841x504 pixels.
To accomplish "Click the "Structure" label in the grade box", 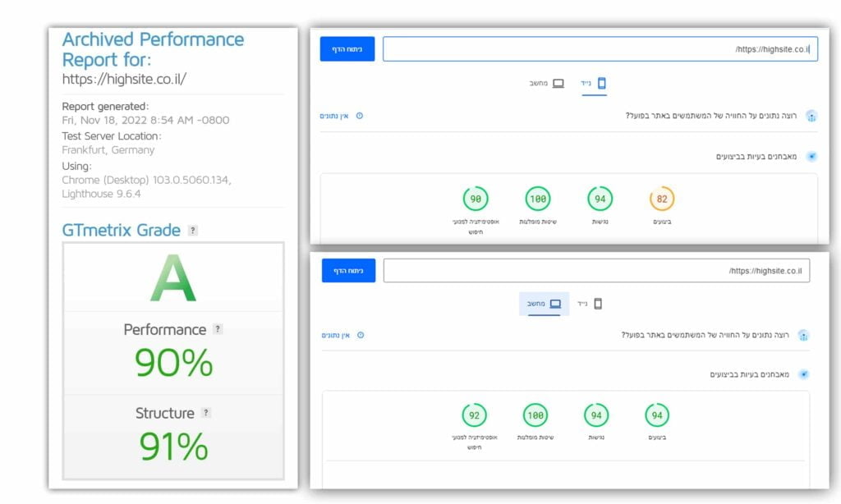I will point(164,414).
